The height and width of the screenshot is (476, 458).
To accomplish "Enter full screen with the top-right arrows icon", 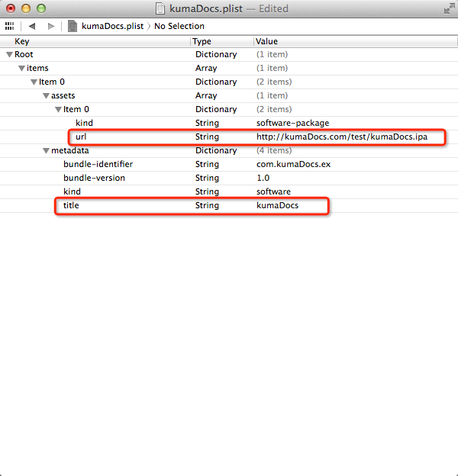I will 448,8.
